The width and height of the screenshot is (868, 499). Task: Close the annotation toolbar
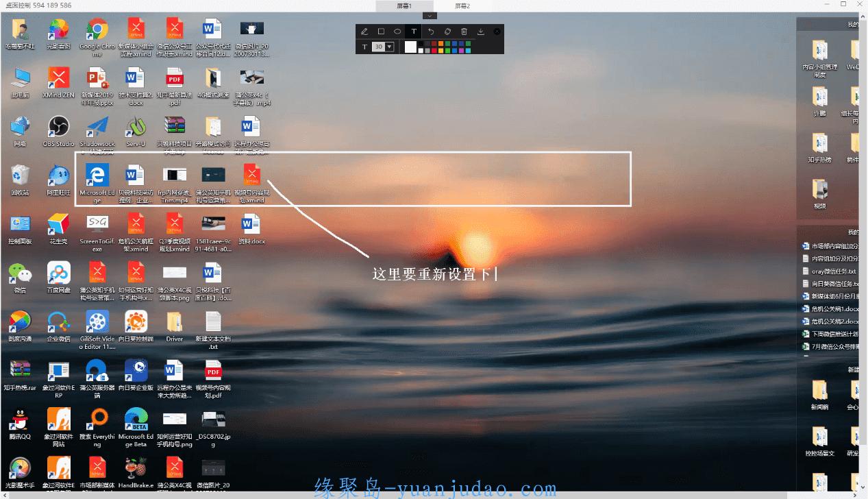(497, 32)
